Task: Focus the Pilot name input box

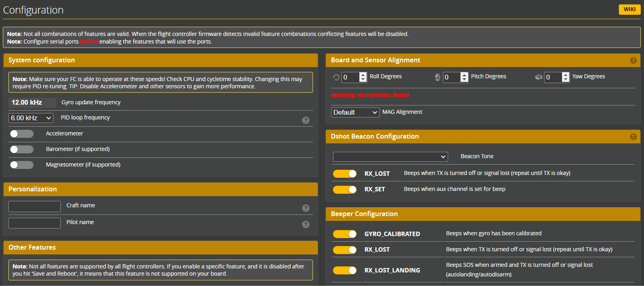Action: (34, 223)
